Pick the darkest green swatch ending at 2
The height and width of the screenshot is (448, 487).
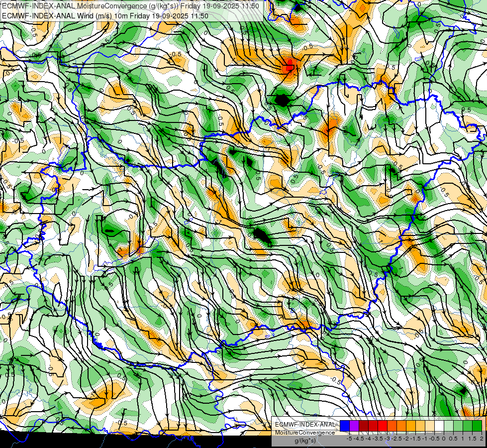tap(477, 426)
